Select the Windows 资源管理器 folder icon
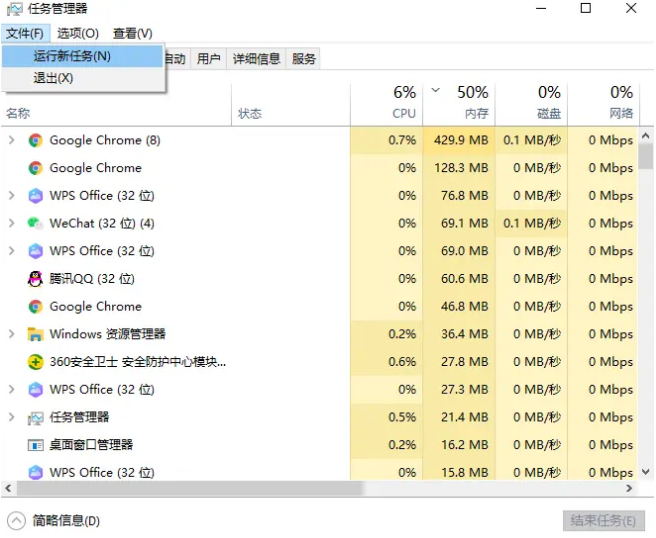This screenshot has height=538, width=656. [x=35, y=334]
